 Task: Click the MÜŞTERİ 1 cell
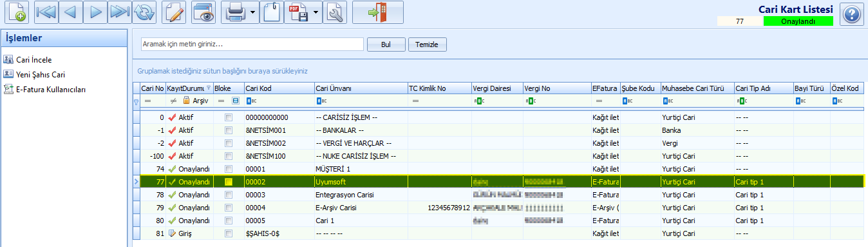click(x=361, y=169)
